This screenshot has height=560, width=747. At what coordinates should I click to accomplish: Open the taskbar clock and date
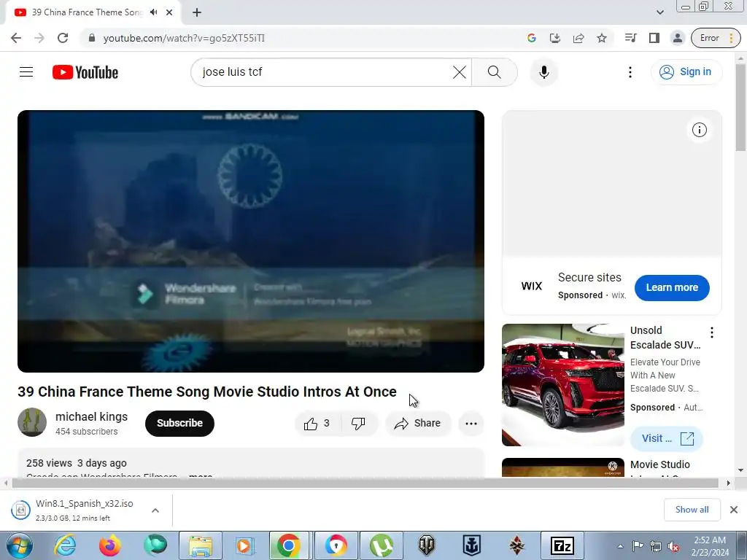tap(710, 546)
